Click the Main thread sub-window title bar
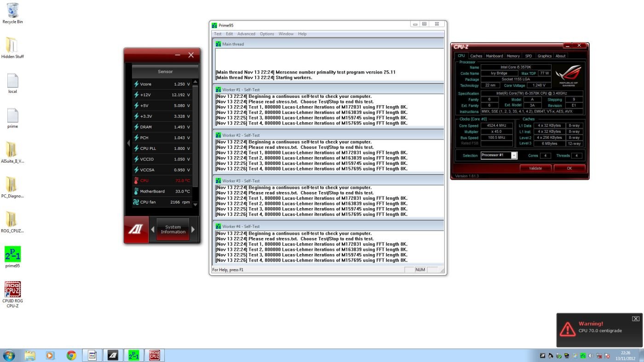The width and height of the screenshot is (644, 362). point(328,44)
